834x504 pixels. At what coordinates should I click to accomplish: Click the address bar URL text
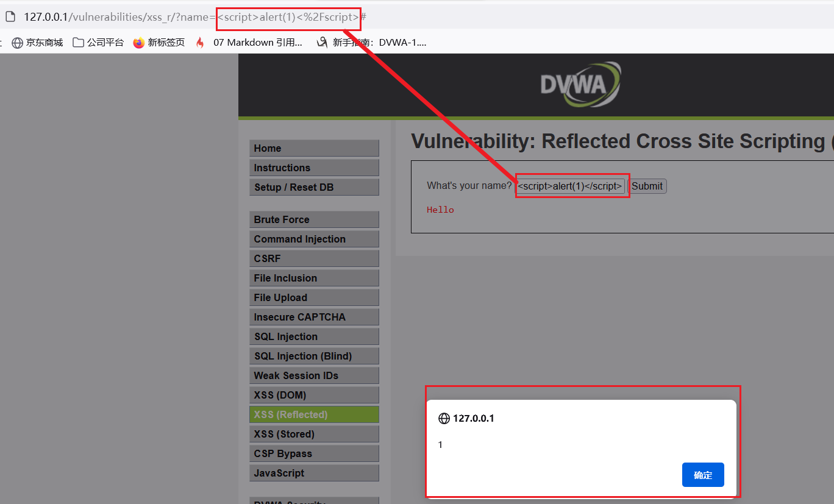point(195,17)
